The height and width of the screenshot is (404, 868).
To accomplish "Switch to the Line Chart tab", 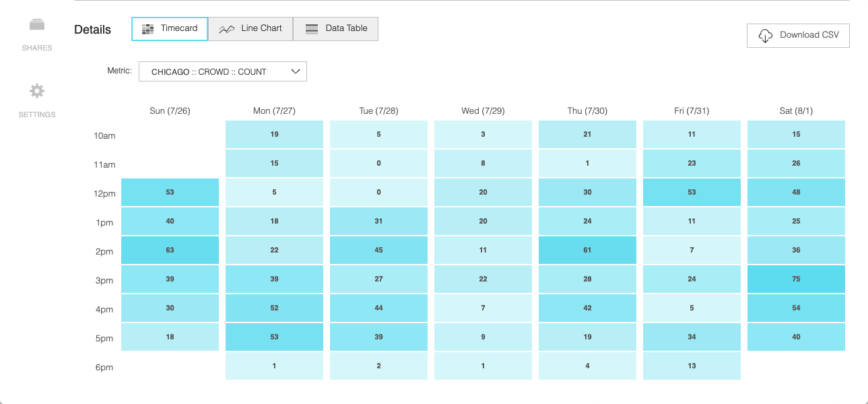I will pyautogui.click(x=251, y=29).
